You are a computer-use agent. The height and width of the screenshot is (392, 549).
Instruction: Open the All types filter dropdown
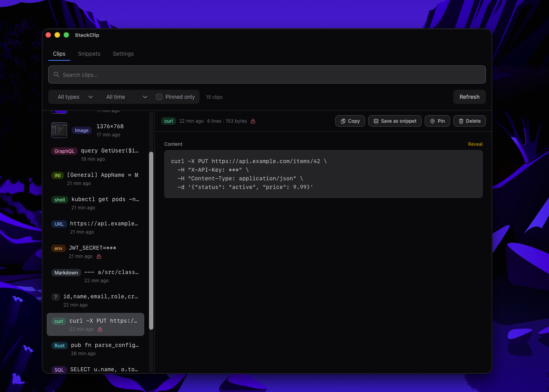(x=74, y=96)
